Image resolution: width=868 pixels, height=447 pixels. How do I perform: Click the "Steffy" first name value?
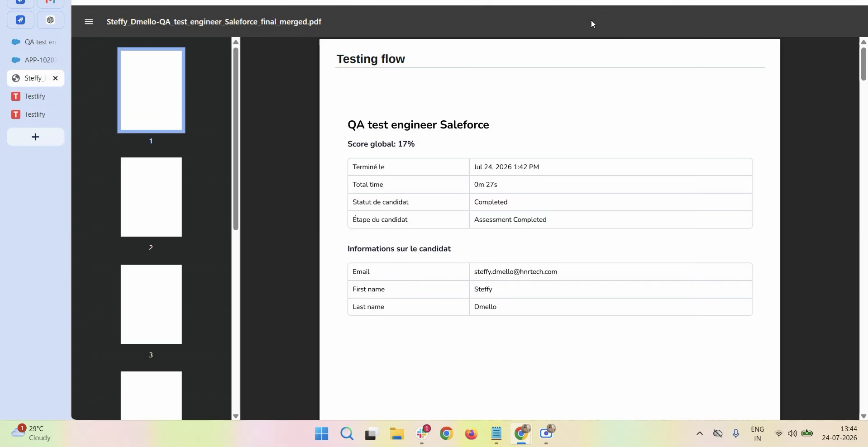(483, 290)
